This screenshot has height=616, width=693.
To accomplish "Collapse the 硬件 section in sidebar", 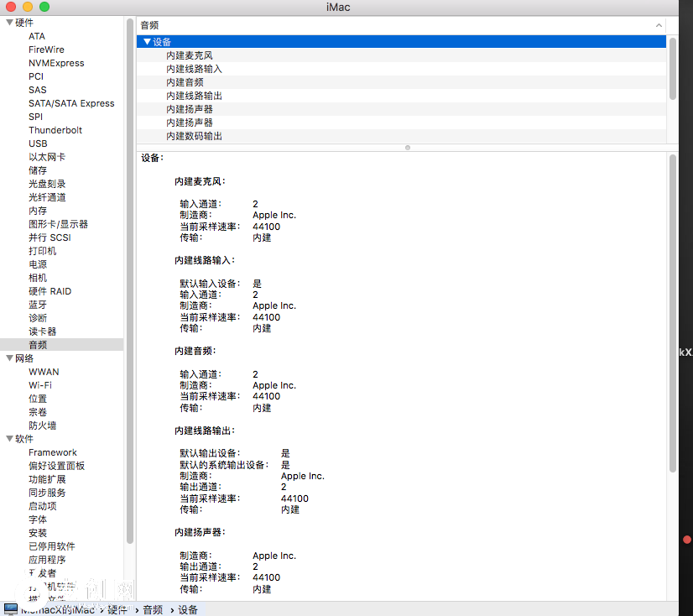I will (8, 23).
